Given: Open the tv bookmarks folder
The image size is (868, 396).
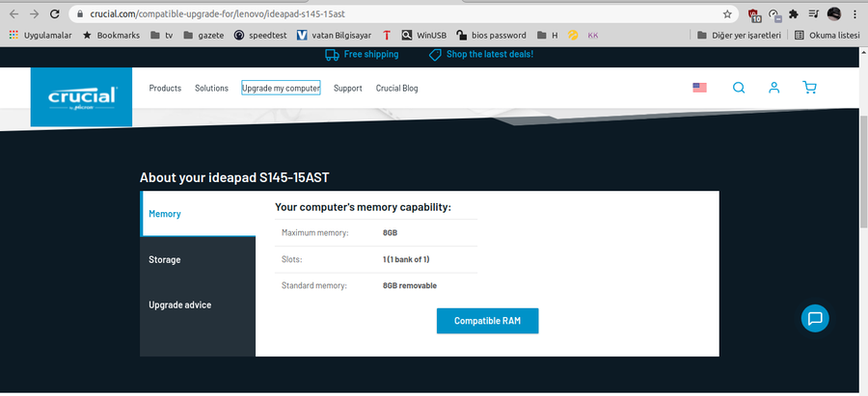Looking at the screenshot, I should 162,36.
